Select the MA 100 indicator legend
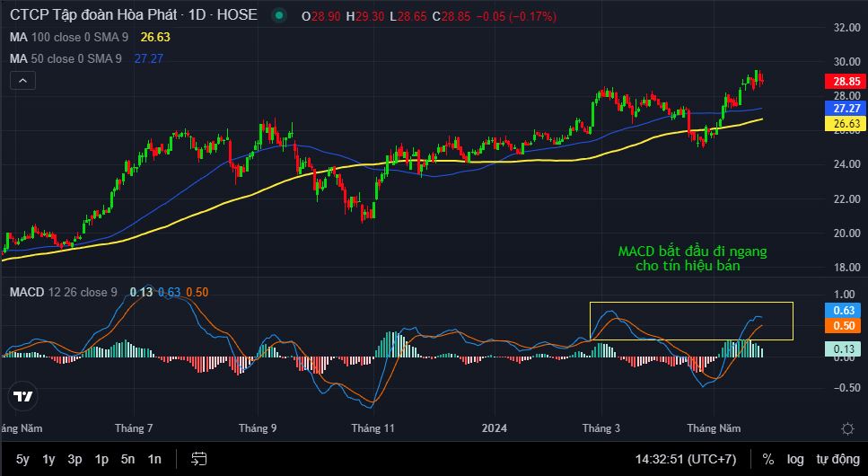 point(72,37)
